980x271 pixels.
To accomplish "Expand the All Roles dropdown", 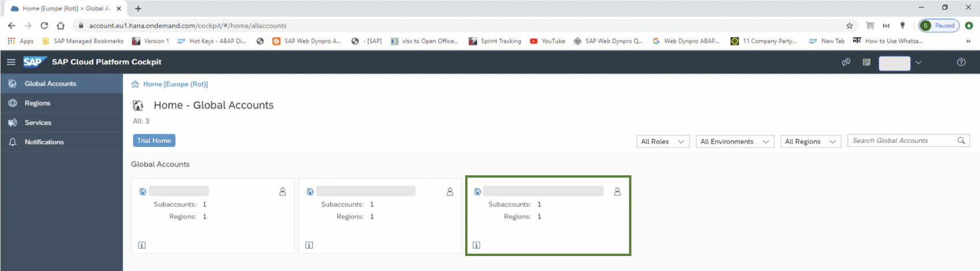I will coord(663,141).
